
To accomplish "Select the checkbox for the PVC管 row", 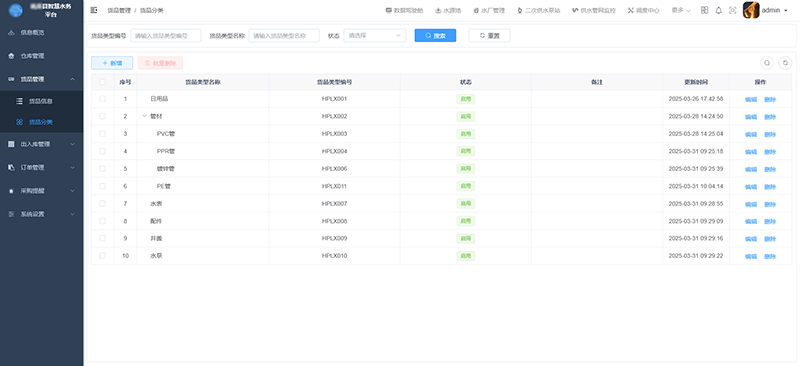I will click(x=103, y=133).
